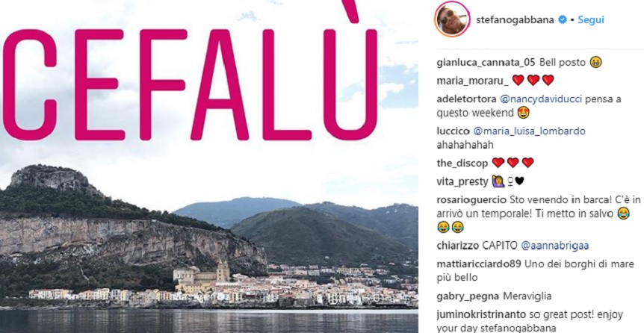Image resolution: width=644 pixels, height=333 pixels.
Task: Open stefanogabbana profile picture avatar
Action: pyautogui.click(x=452, y=19)
